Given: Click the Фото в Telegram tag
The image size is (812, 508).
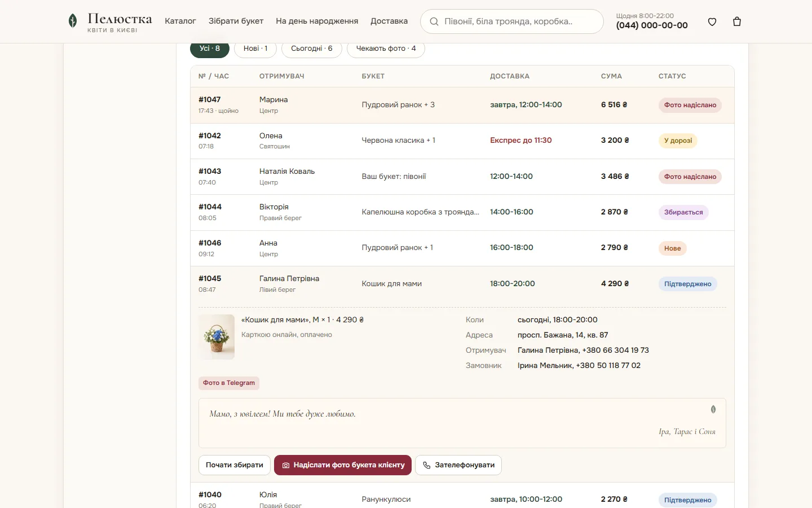Looking at the screenshot, I should 229,383.
